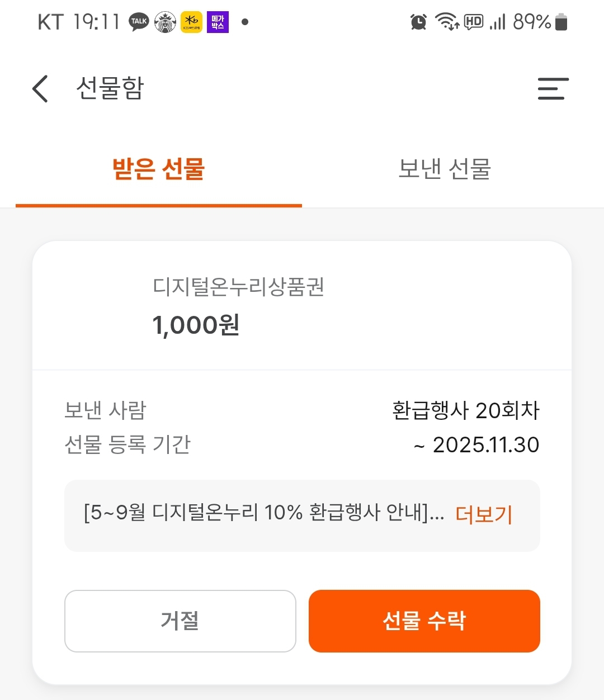
Task: Tap the KB bank notification icon
Action: (x=191, y=22)
